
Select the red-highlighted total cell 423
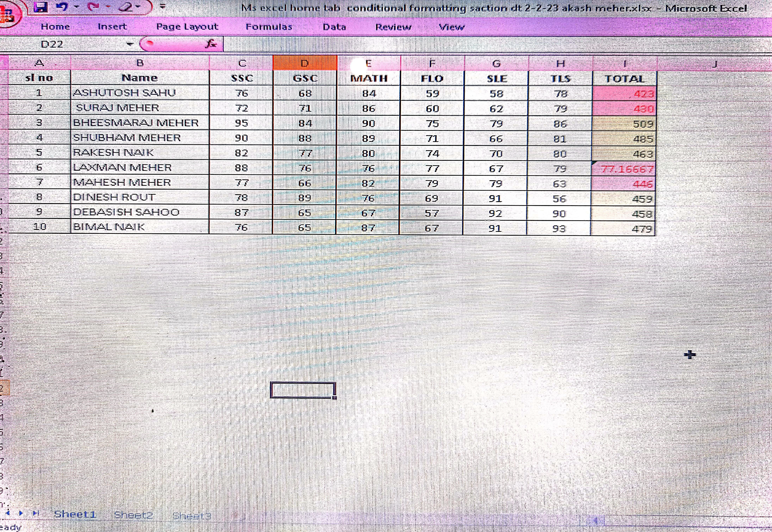(x=624, y=94)
